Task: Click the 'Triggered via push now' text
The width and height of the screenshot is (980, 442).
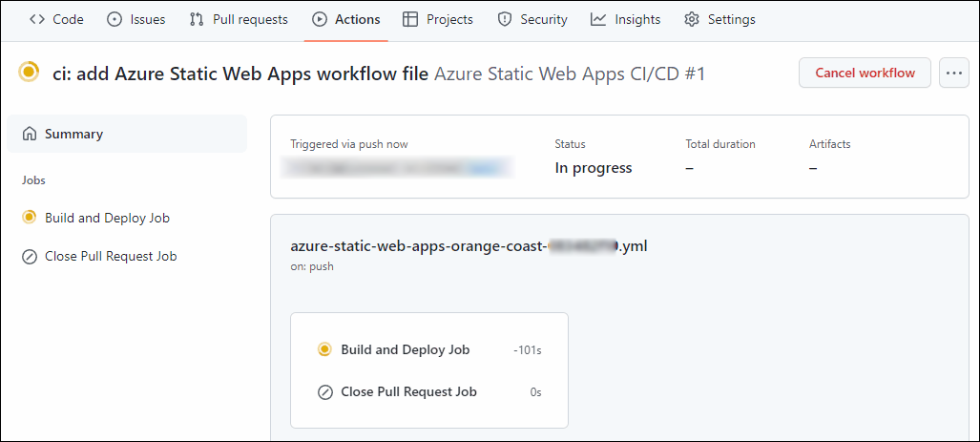Action: tap(348, 144)
